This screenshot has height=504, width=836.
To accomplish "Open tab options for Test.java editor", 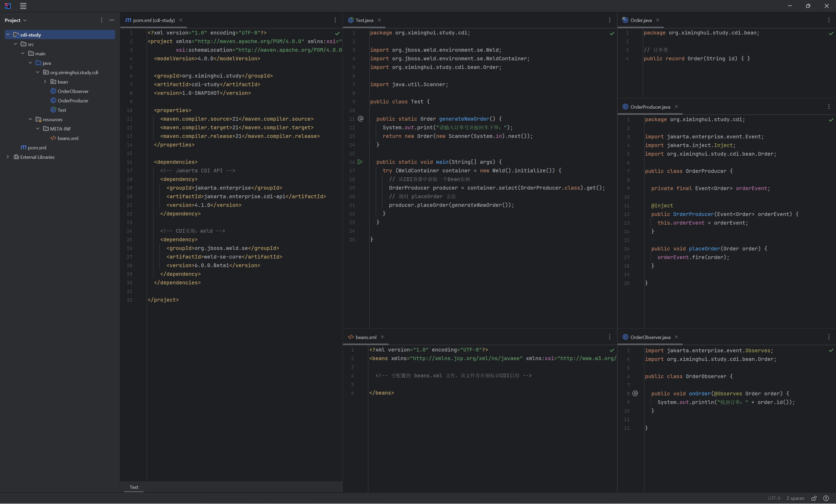I will coord(609,20).
